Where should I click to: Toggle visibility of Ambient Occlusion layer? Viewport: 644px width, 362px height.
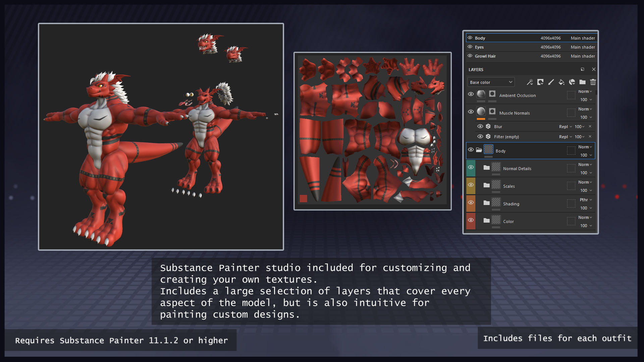471,94
